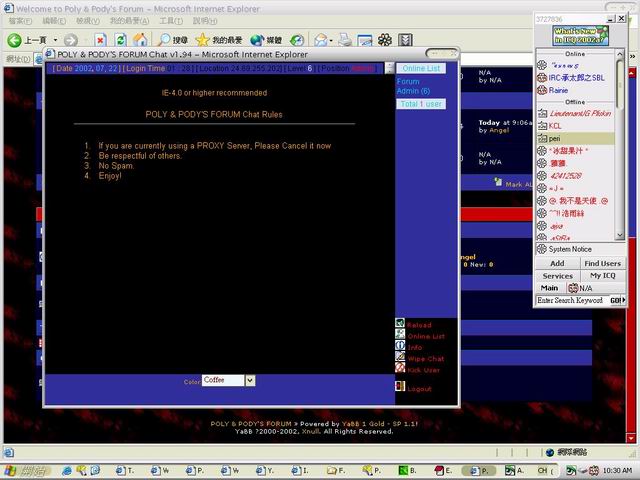This screenshot has height=480, width=640.
Task: Click the Wipe Chat icon
Action: click(x=400, y=357)
